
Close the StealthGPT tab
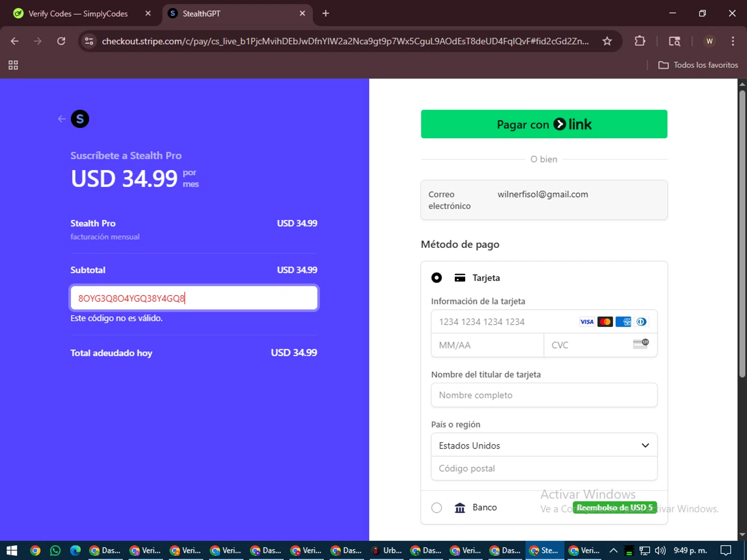coord(302,14)
